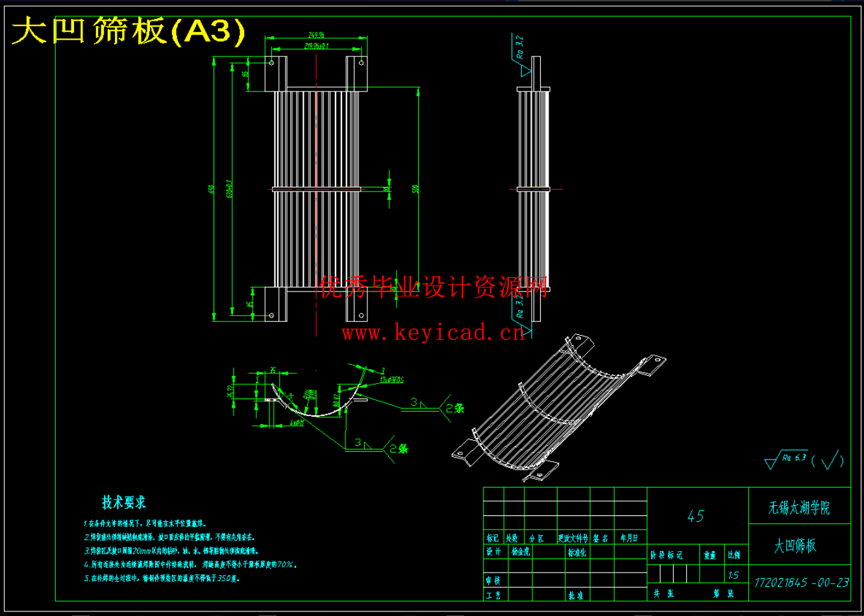Screen dimensions: 864x616
Task: Click the material cell showing 45
Action: click(696, 516)
